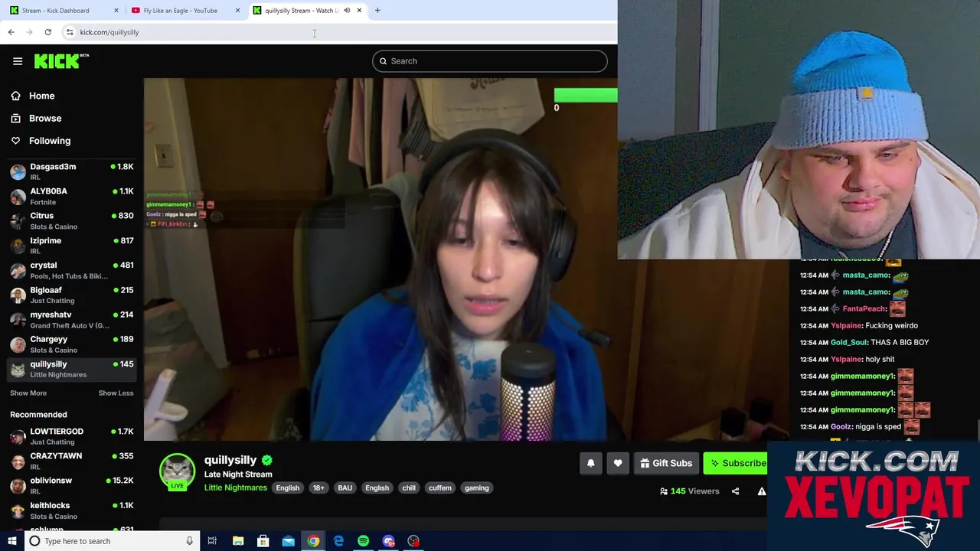Image resolution: width=980 pixels, height=551 pixels.
Task: Open a new browser tab
Action: (x=377, y=10)
